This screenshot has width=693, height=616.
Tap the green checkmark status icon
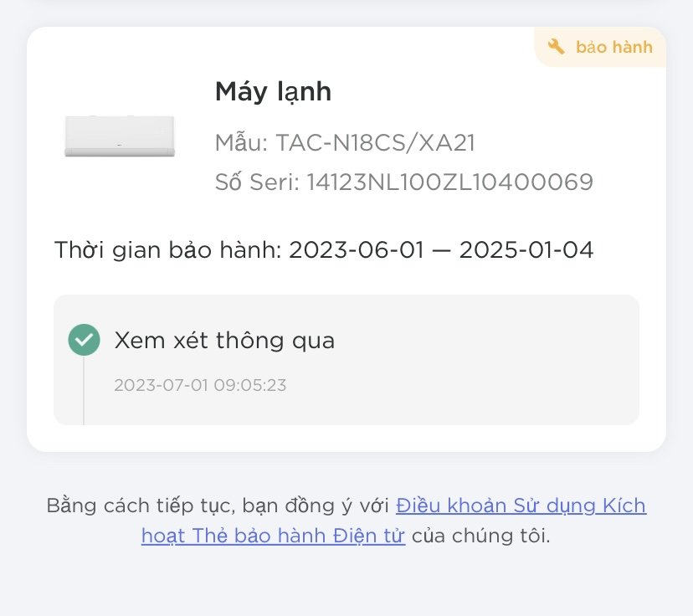coord(84,340)
